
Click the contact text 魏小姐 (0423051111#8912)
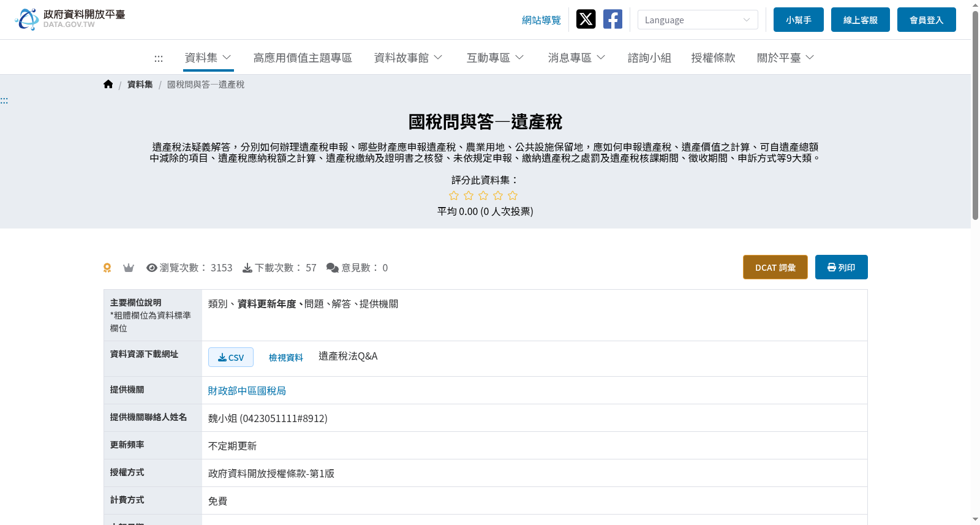tap(268, 418)
